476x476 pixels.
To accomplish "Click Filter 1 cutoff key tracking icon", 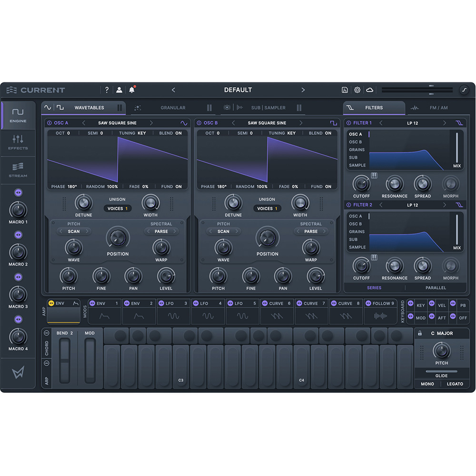I will pos(374,176).
